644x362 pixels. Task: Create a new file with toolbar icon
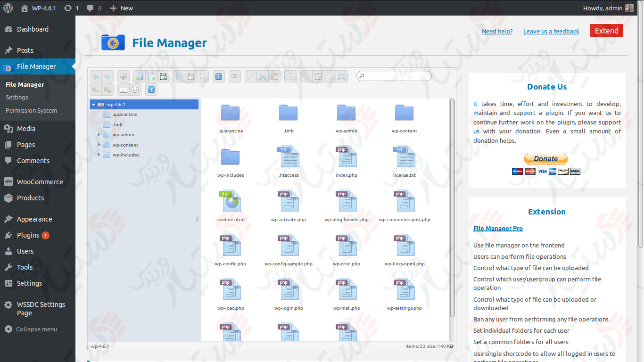(151, 76)
